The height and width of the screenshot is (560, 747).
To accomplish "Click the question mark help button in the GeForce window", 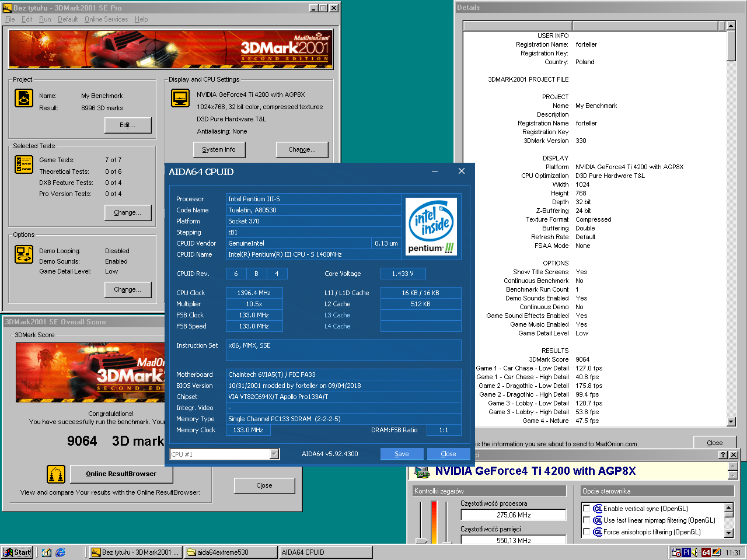I will tap(723, 455).
